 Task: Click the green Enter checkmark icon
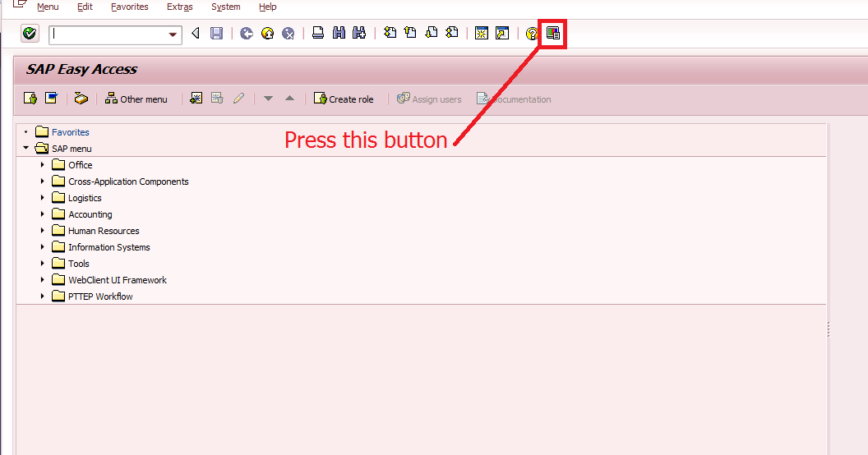click(30, 34)
